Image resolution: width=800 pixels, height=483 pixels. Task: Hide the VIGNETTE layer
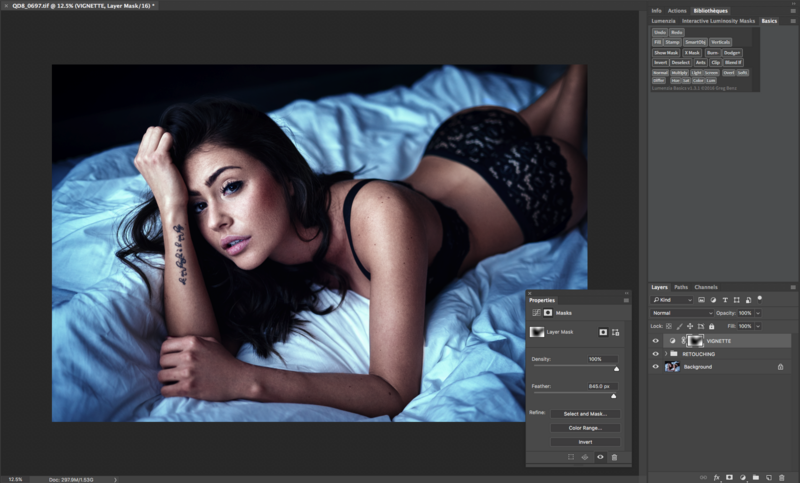[656, 340]
